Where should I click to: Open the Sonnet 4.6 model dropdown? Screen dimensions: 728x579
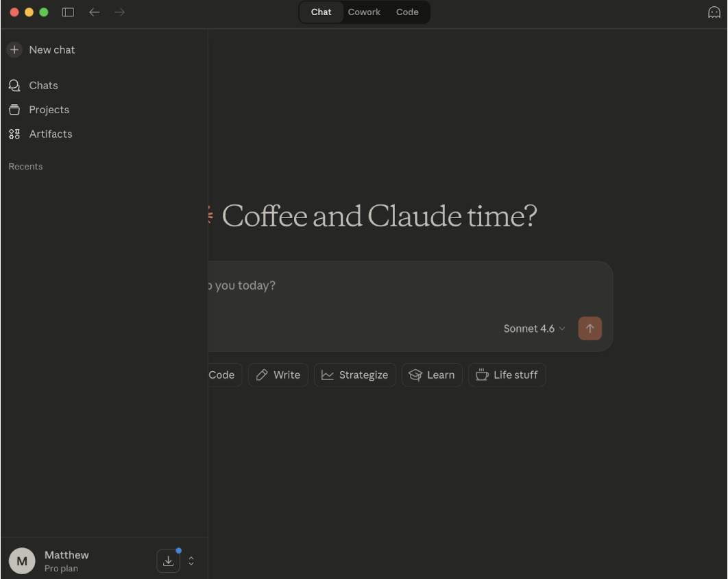click(x=535, y=329)
